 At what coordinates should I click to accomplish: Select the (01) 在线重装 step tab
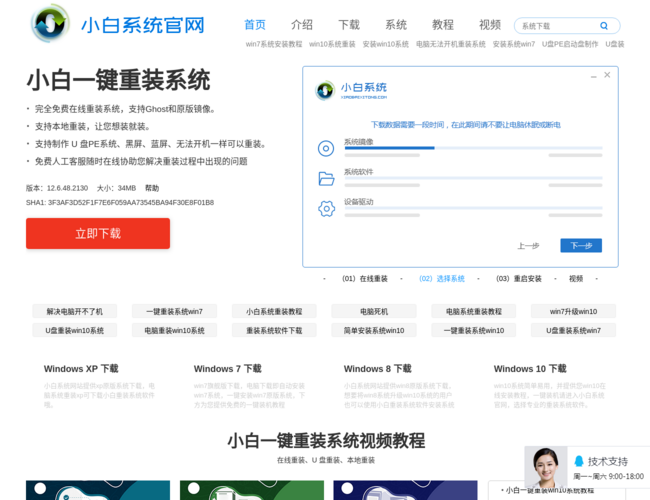click(365, 279)
